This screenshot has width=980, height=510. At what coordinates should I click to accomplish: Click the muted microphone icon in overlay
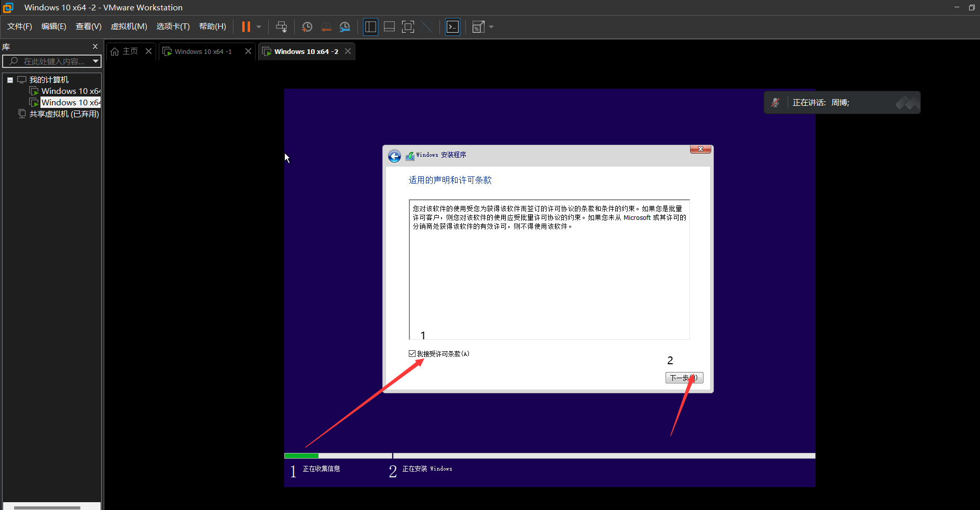pos(776,103)
